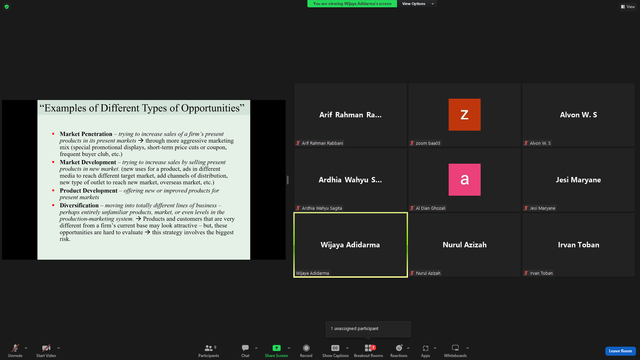Click the 'Product Development' bullet text
640x360 pixels.
[x=89, y=191]
